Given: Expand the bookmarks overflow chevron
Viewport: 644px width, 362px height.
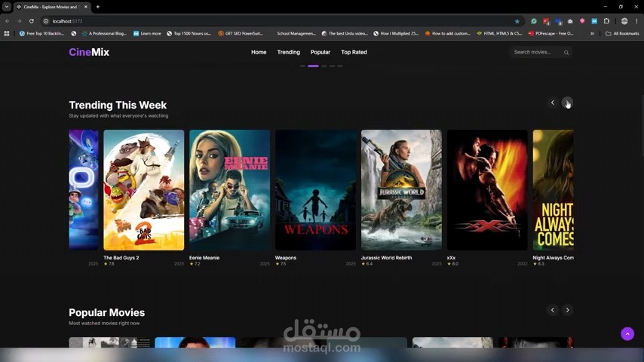Looking at the screenshot, I should pyautogui.click(x=592, y=34).
